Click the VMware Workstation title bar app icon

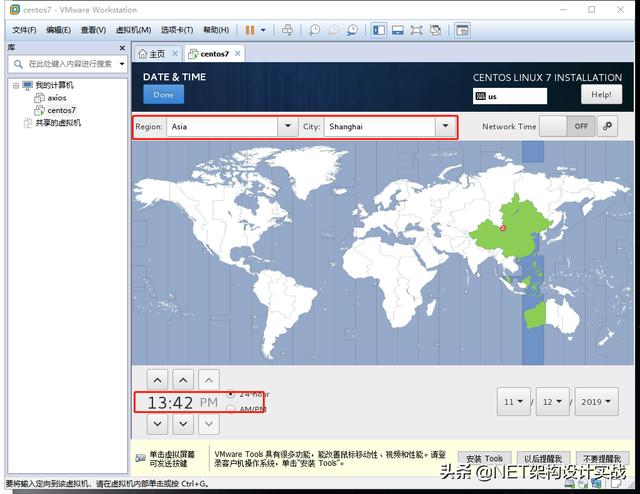[x=15, y=9]
